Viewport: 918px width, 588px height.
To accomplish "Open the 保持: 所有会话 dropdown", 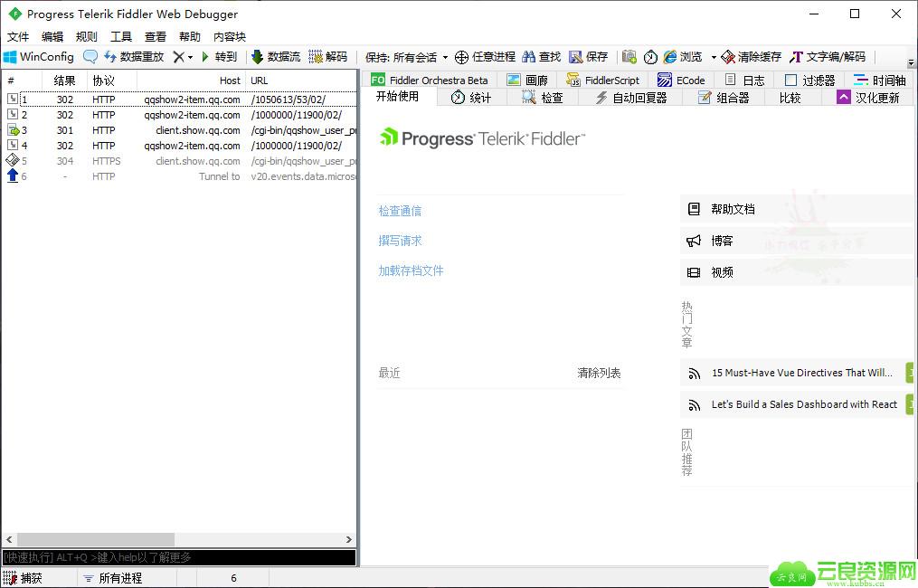I will coord(406,57).
